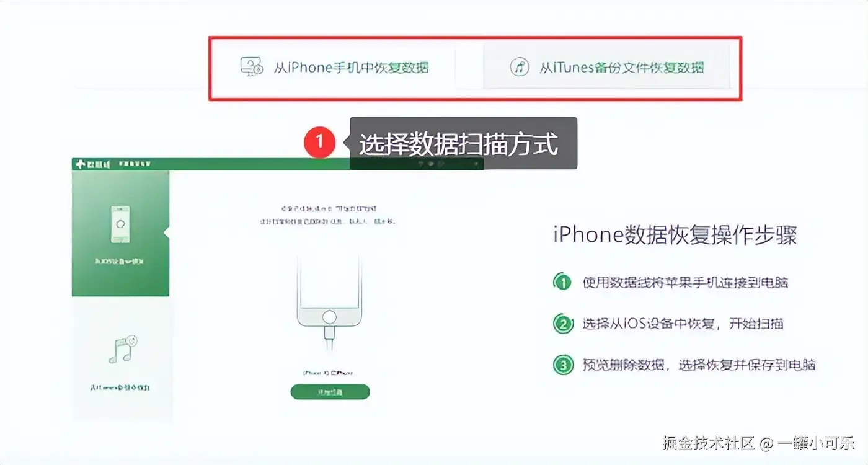Click the iPhone数据恢复操作步骤 heading

click(675, 236)
